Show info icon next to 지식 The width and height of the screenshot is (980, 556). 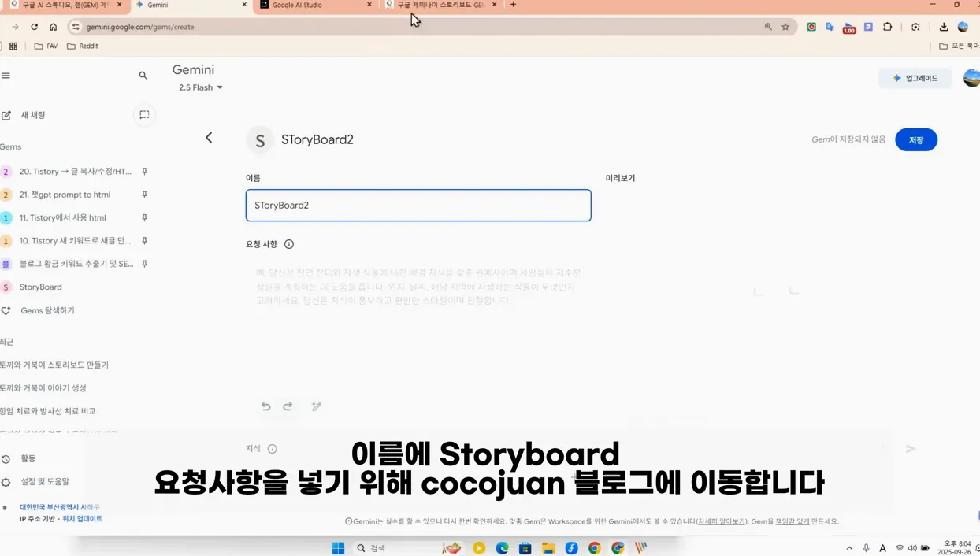coord(272,449)
